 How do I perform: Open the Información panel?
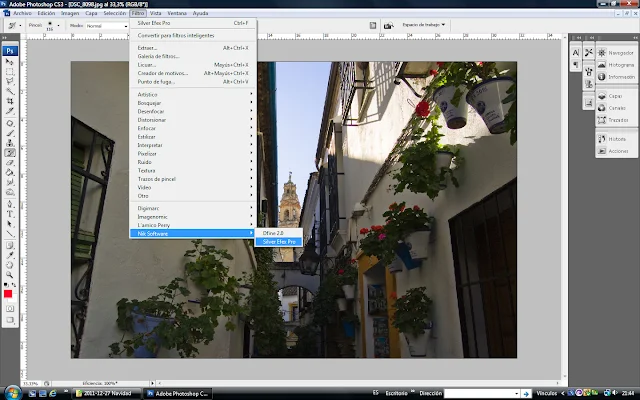click(616, 77)
